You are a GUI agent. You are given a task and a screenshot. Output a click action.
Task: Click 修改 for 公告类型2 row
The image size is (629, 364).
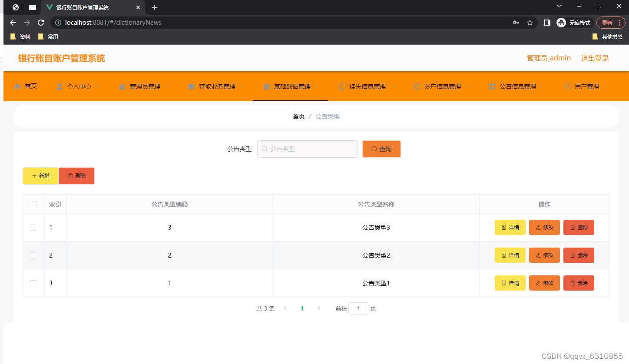coord(544,255)
